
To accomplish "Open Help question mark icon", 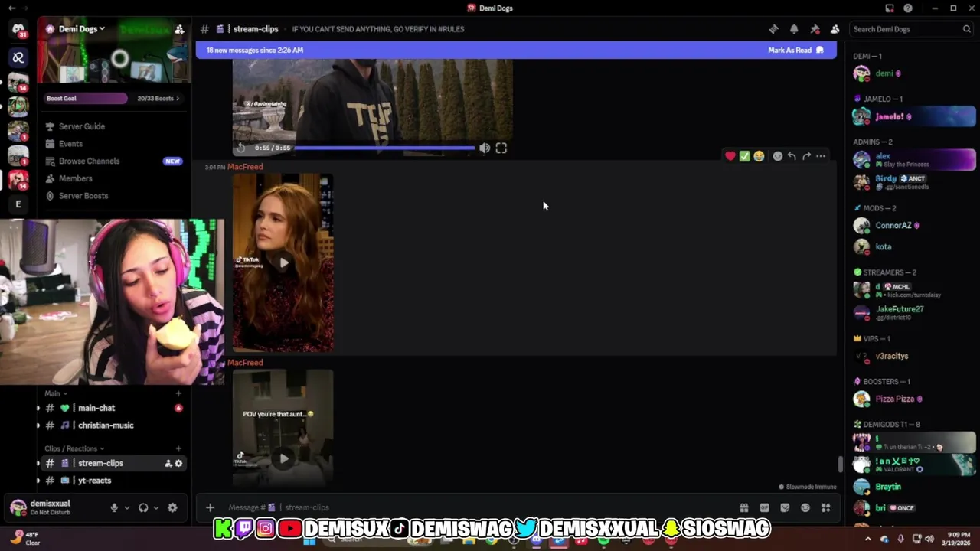I will pos(908,8).
